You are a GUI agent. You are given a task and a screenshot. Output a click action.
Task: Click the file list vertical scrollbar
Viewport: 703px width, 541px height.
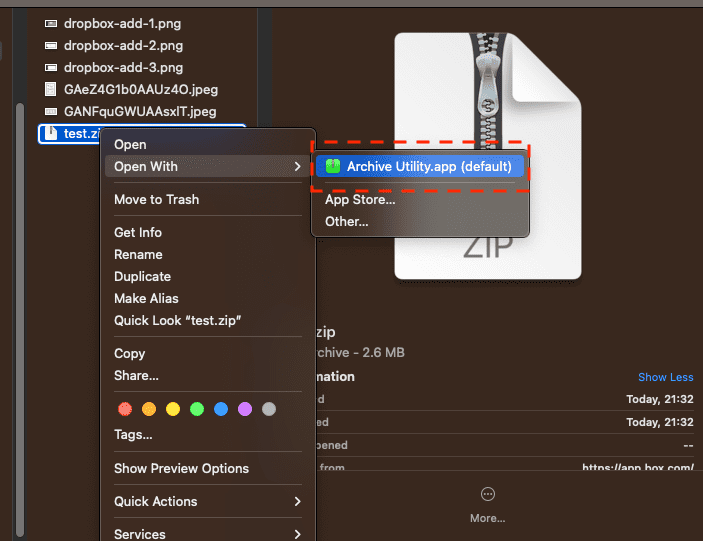[x=20, y=320]
